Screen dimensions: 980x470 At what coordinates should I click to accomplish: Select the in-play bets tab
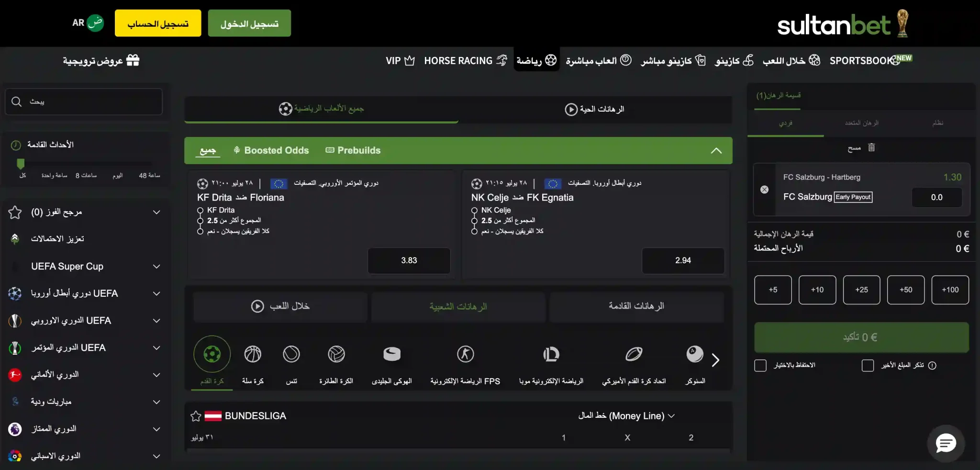pyautogui.click(x=280, y=306)
